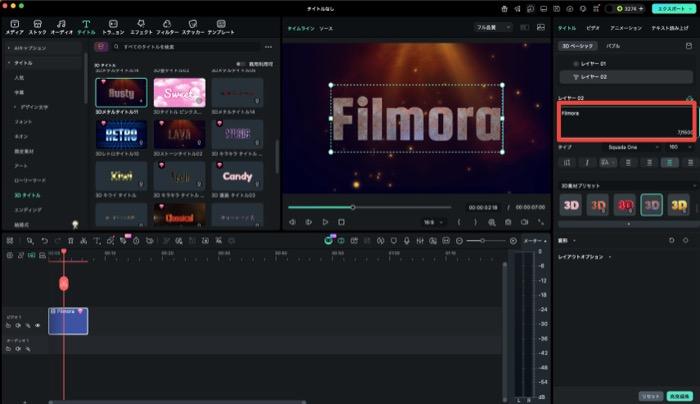Toggle mute on video track 1
The height and width of the screenshot is (404, 700).
pyautogui.click(x=18, y=325)
